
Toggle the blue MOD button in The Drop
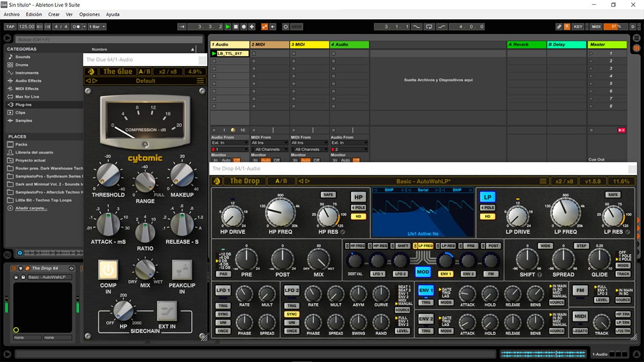[x=423, y=272]
